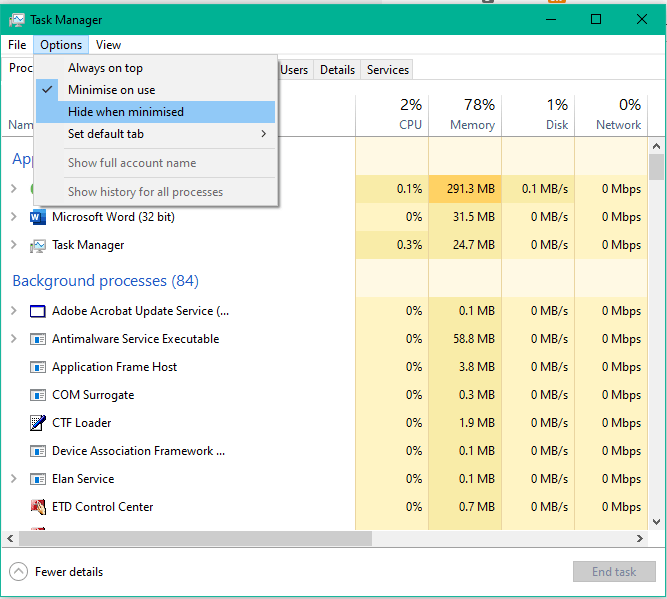
Task: Expand the first app row under Apps
Action: point(14,188)
